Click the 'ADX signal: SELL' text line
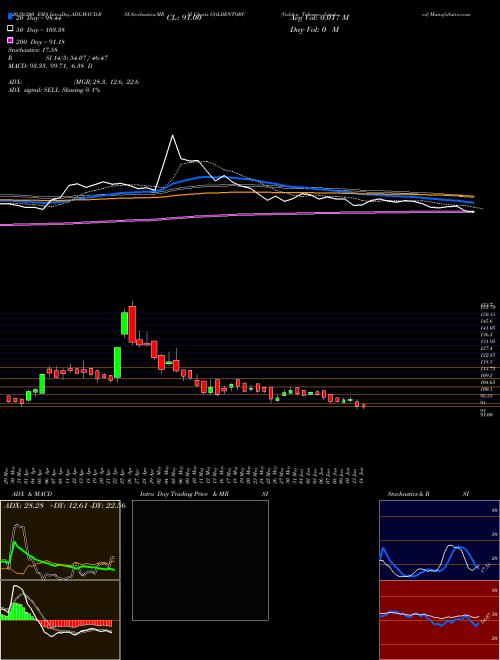Viewport: 500px width, 660px height. click(x=54, y=90)
